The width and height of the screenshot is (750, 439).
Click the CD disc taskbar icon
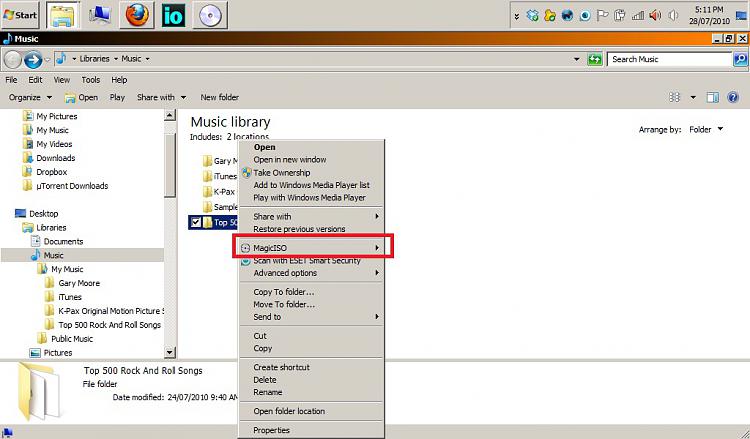[x=210, y=15]
